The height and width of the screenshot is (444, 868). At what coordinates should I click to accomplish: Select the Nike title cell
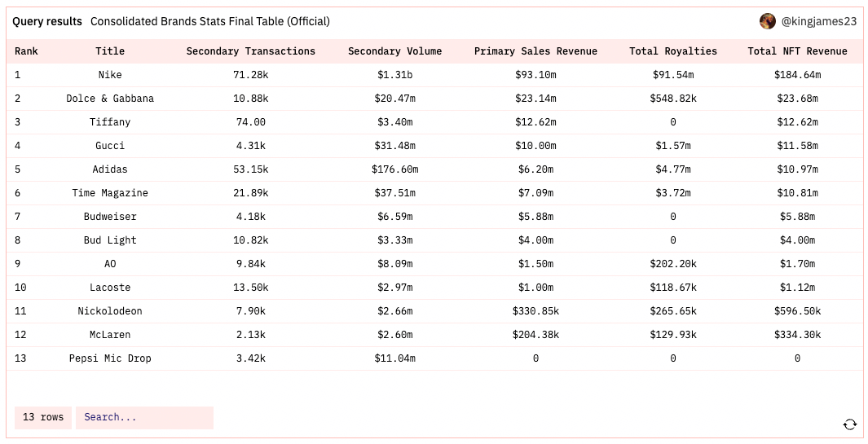tap(110, 75)
